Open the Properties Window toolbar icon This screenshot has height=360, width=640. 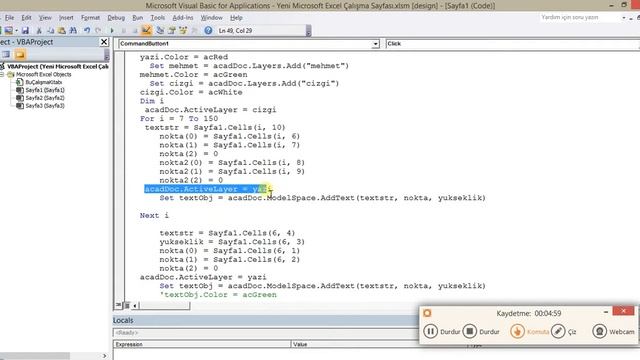pyautogui.click(x=172, y=31)
